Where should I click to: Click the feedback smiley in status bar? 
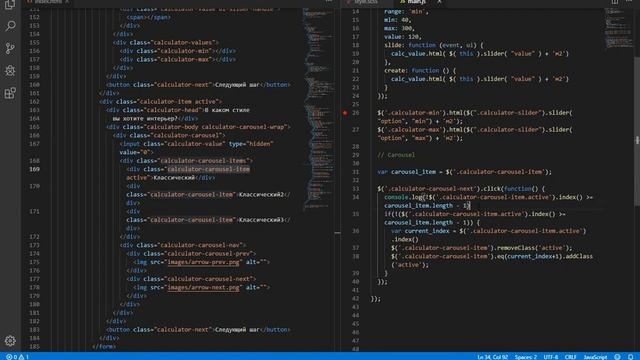617,357
